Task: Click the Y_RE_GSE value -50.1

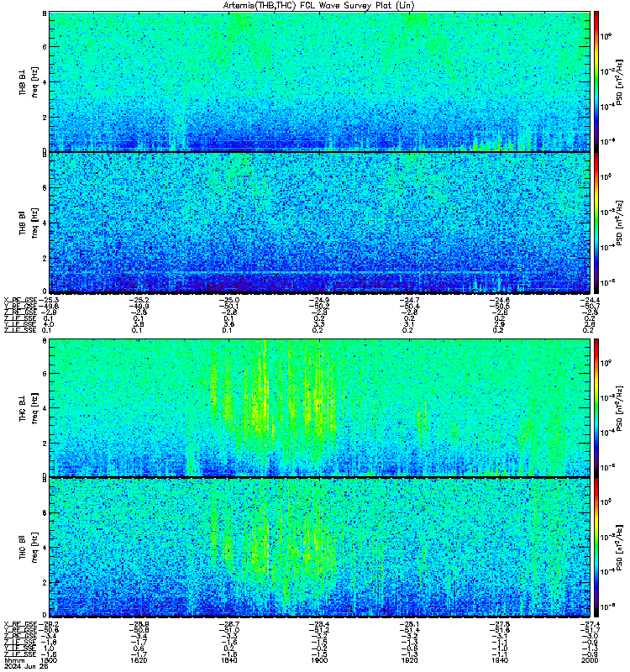Action: coord(228,306)
